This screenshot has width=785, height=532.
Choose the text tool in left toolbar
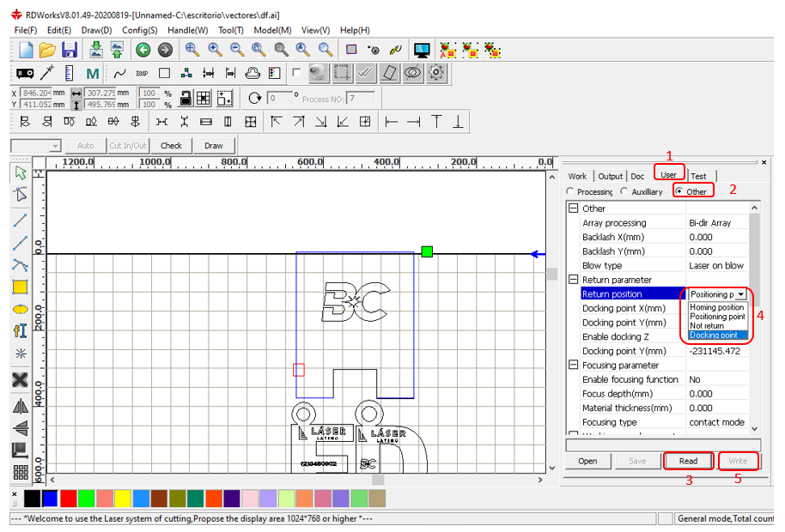click(20, 331)
